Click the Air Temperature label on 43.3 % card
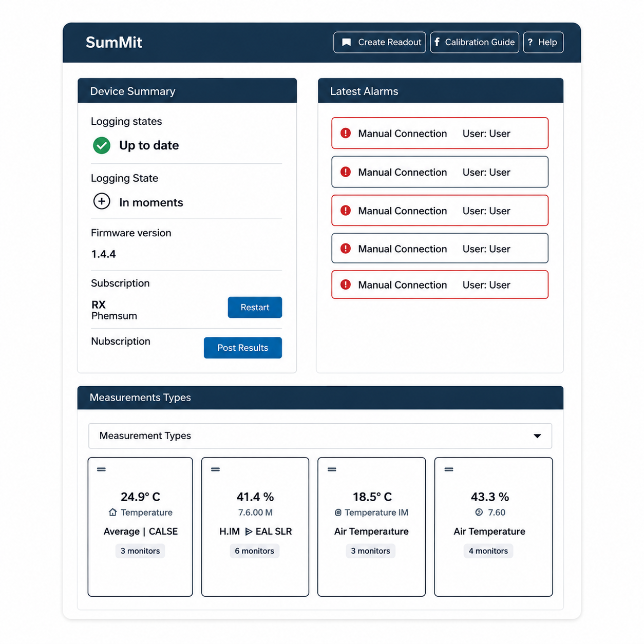 pos(489,532)
